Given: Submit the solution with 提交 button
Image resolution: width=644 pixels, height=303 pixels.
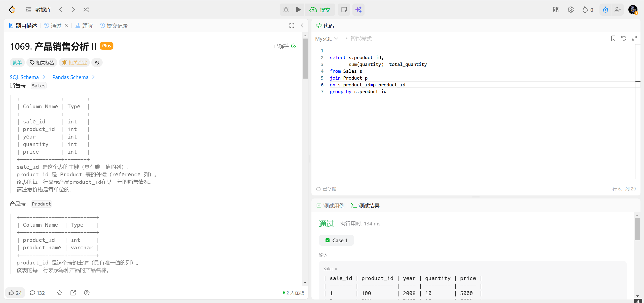Looking at the screenshot, I should coord(320,10).
